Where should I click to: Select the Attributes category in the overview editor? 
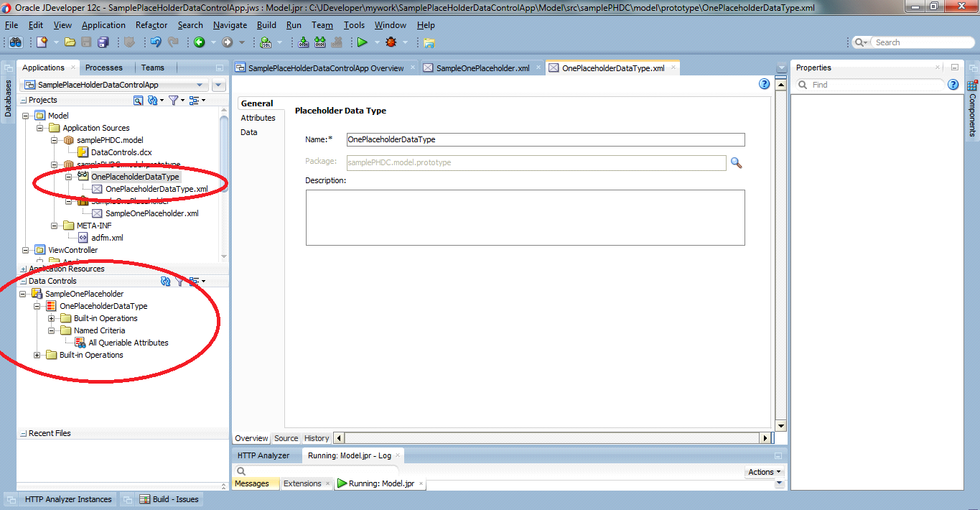click(x=259, y=118)
